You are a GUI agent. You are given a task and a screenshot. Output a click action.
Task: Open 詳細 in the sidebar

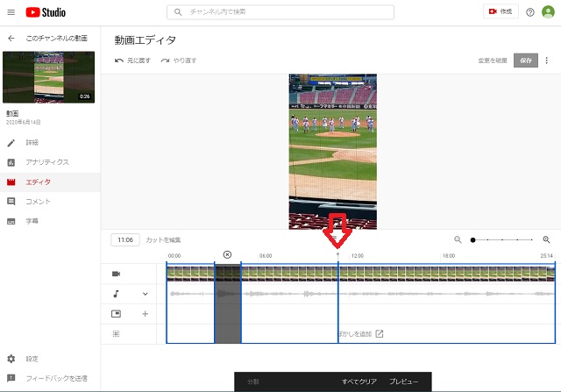(32, 142)
